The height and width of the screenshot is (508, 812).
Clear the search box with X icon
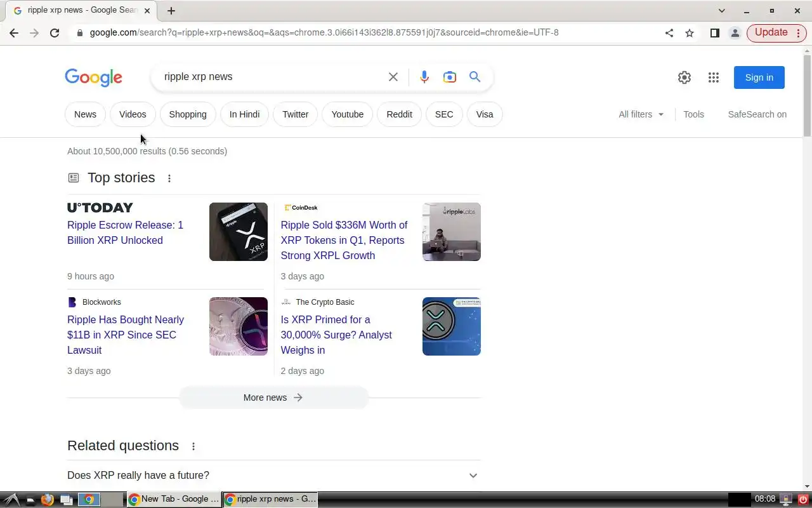[393, 77]
